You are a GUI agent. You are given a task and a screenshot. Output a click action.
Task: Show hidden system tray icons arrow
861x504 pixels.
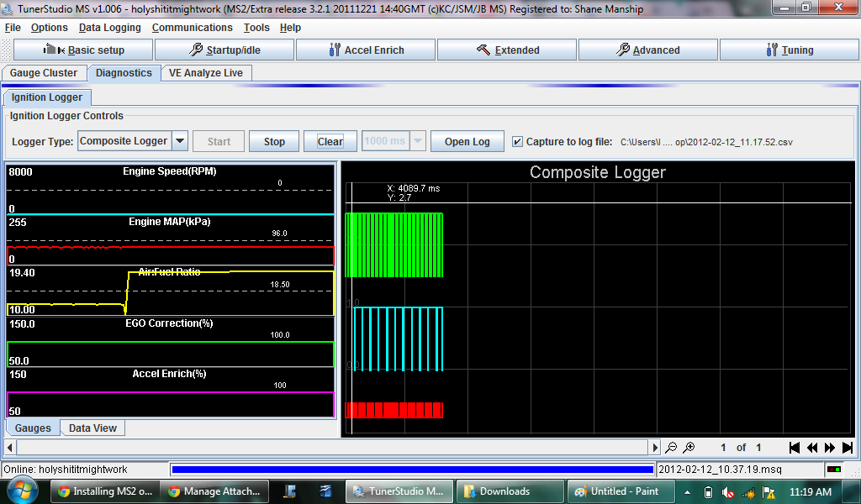(687, 492)
